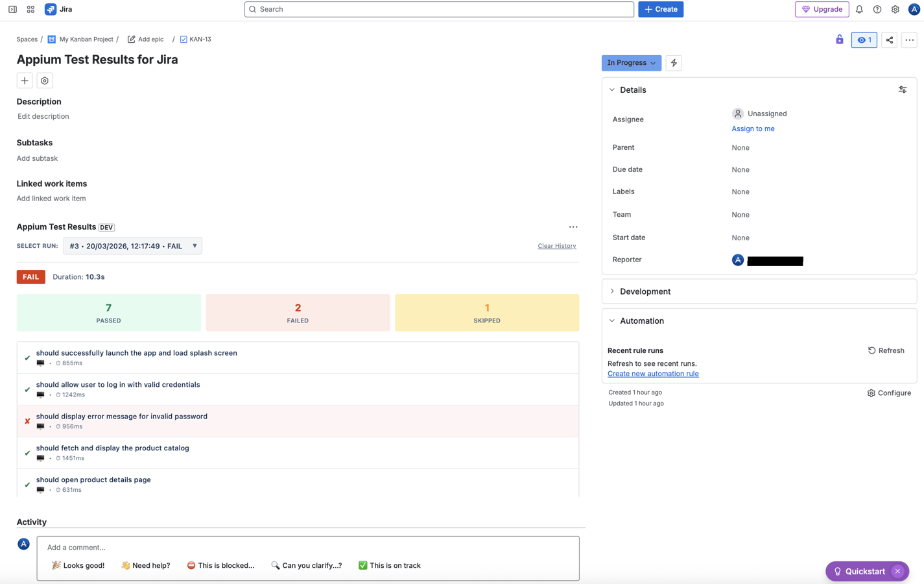The image size is (924, 584).
Task: Open the Details panel configuration icon
Action: [x=903, y=90]
